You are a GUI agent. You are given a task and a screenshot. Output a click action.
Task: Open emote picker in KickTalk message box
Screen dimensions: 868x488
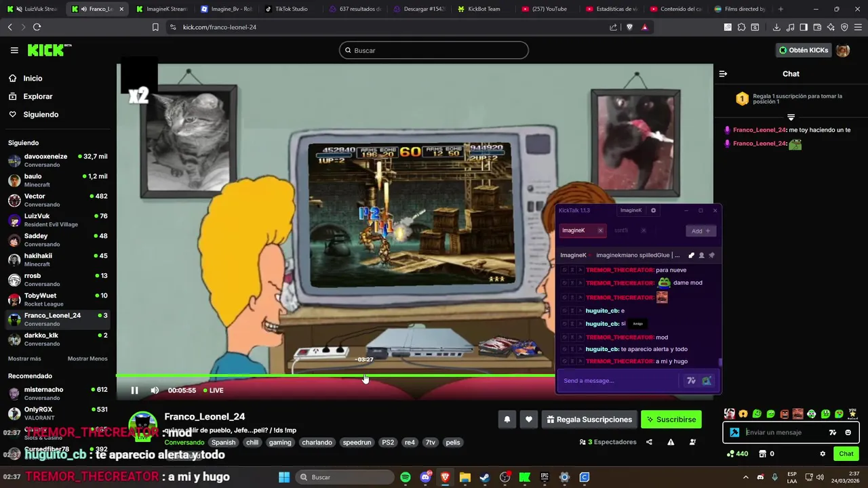point(707,381)
